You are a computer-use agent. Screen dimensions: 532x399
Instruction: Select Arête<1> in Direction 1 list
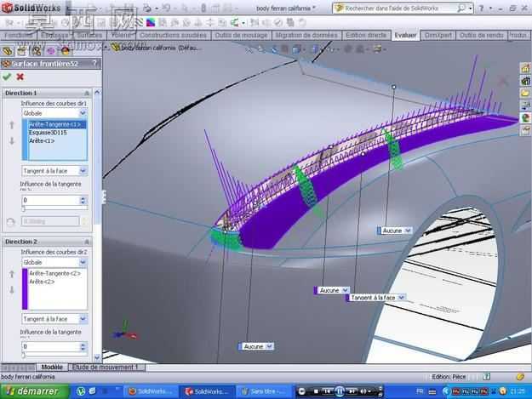(42, 140)
